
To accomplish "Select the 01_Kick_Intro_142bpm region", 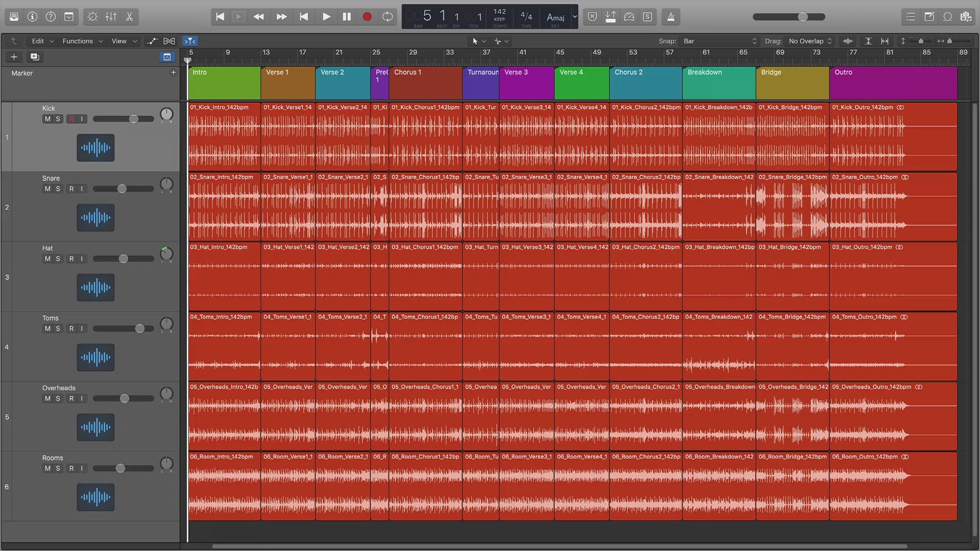I will [x=225, y=136].
